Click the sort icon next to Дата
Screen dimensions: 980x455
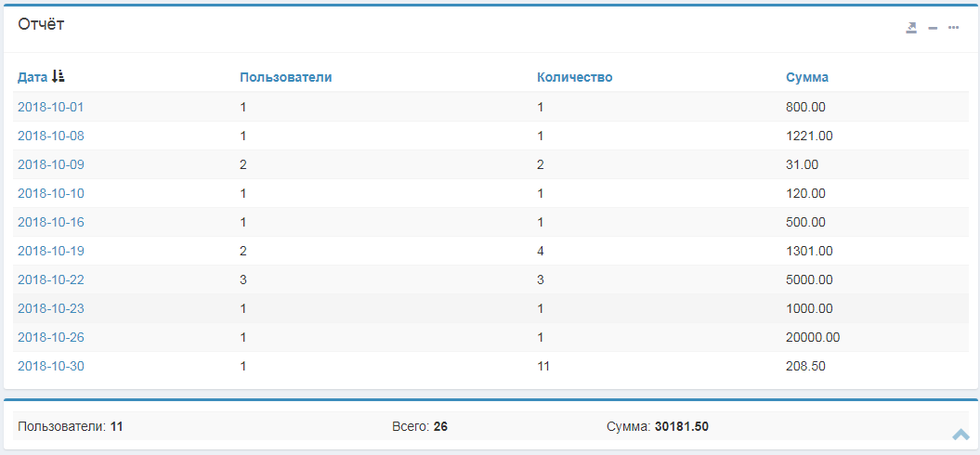point(59,77)
